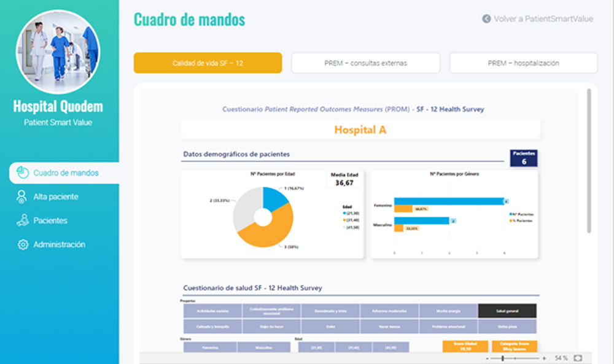This screenshot has width=614, height=364.
Task: Click orange legend entry under Edad
Action: click(351, 220)
